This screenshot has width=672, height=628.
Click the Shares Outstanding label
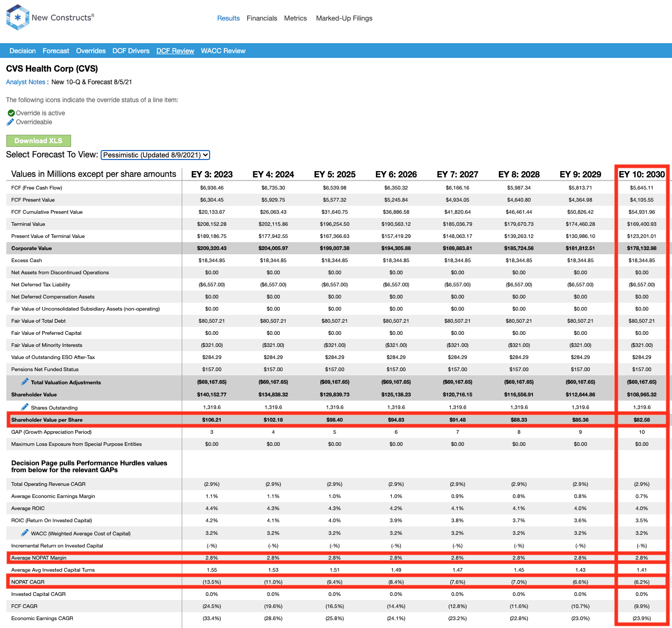[54, 408]
